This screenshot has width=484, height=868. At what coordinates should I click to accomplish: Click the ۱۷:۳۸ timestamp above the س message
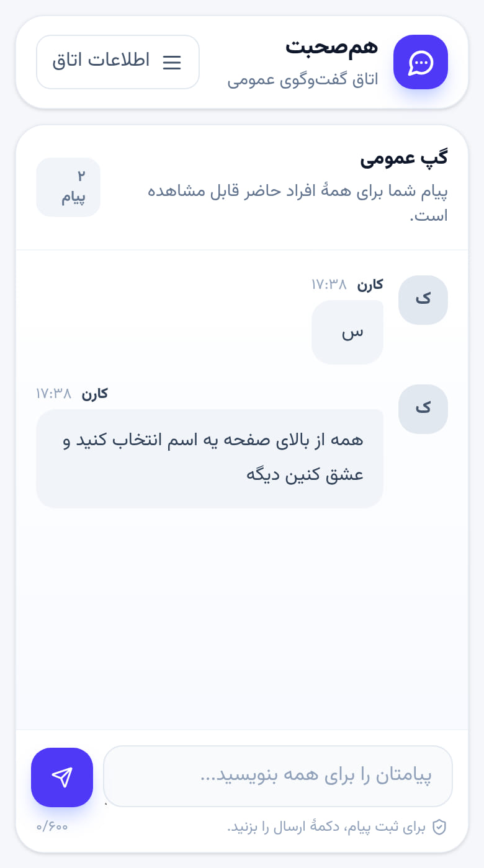[x=329, y=285]
